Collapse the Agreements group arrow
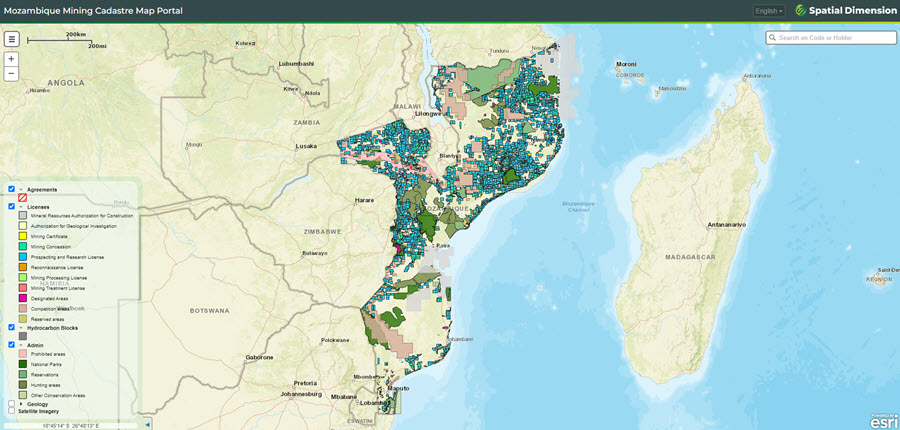 [21, 189]
